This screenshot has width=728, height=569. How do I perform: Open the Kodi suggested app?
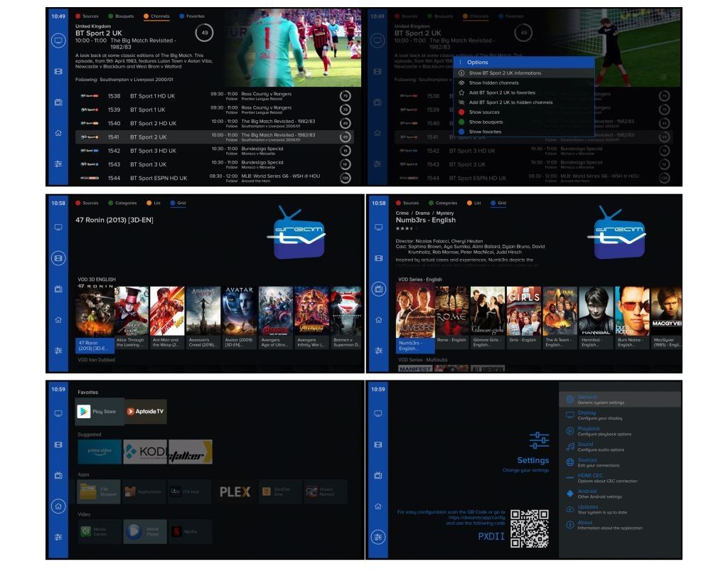point(145,452)
